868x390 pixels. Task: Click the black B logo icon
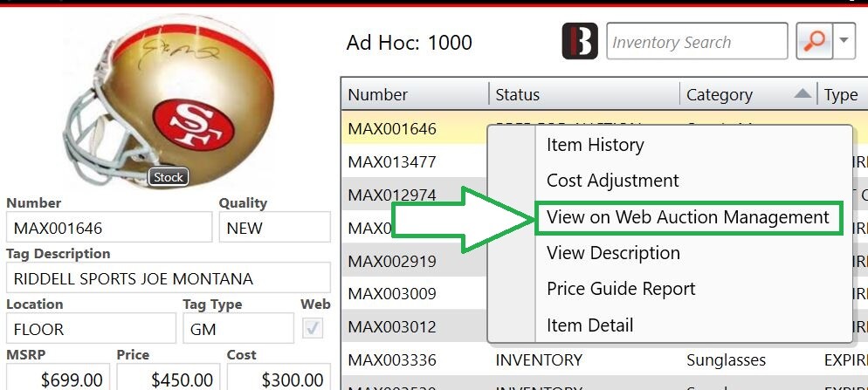pyautogui.click(x=580, y=41)
